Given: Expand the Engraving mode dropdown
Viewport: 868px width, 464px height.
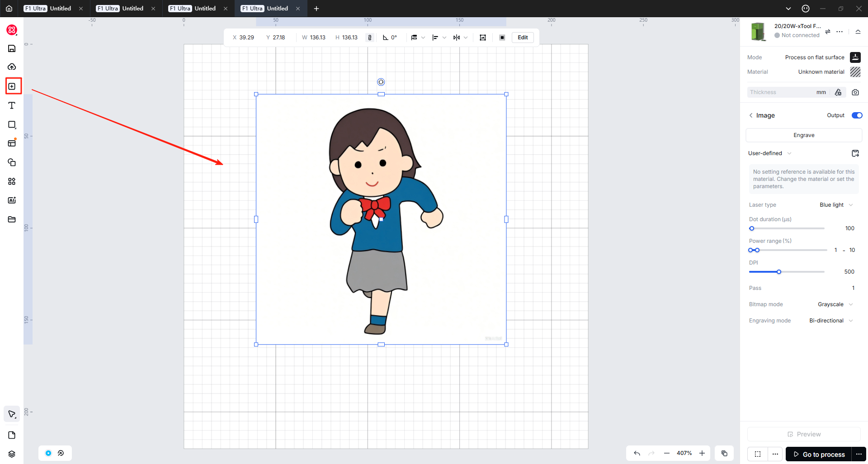Looking at the screenshot, I should [x=831, y=321].
